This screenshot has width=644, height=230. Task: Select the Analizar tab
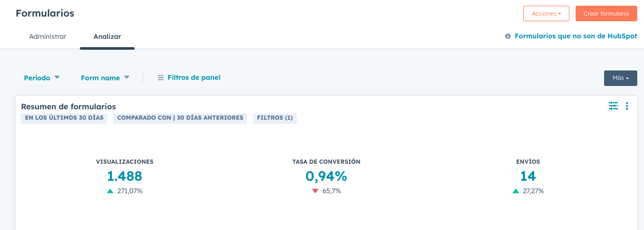107,37
